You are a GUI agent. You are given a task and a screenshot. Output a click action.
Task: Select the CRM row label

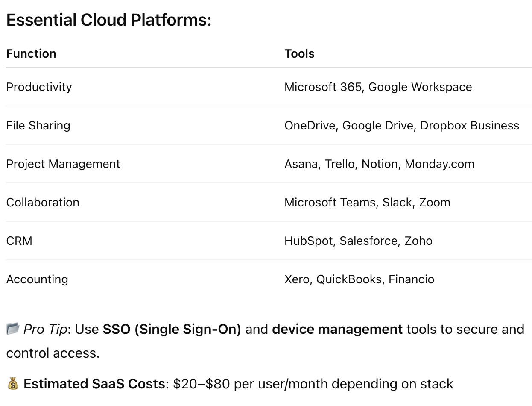pyautogui.click(x=19, y=241)
